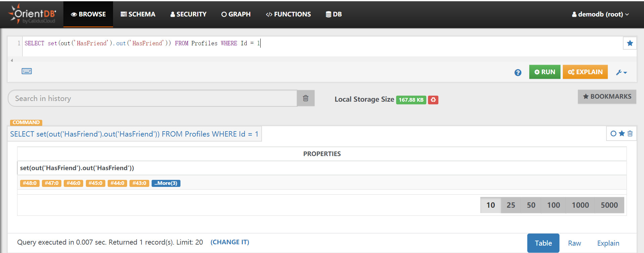This screenshot has height=253, width=644.
Task: Open the keyboard shortcuts icon
Action: point(27,71)
